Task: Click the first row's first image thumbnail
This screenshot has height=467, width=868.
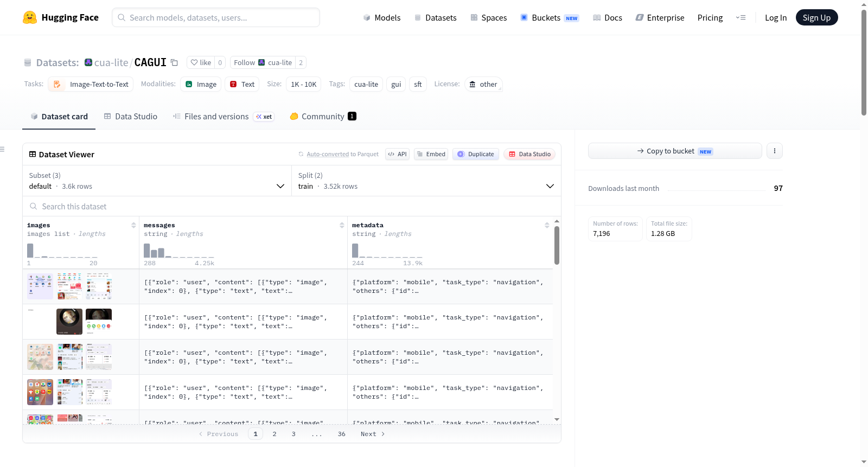Action: [40, 286]
